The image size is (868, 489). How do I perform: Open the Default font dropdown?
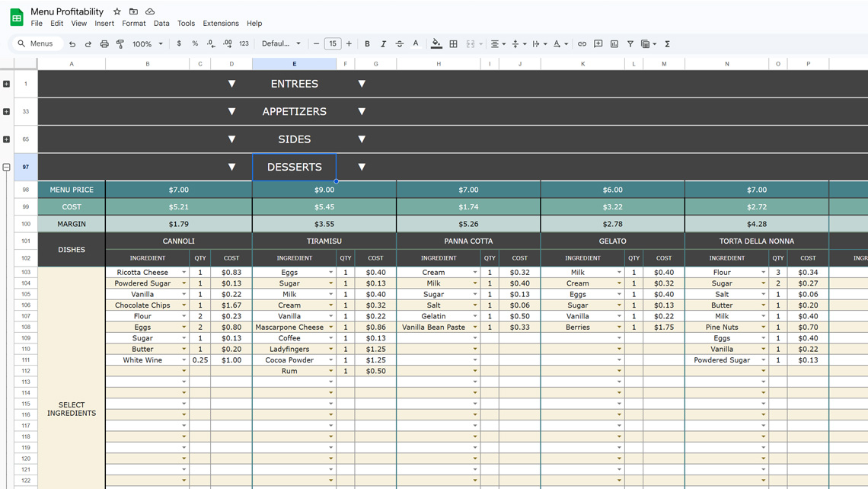pyautogui.click(x=281, y=43)
